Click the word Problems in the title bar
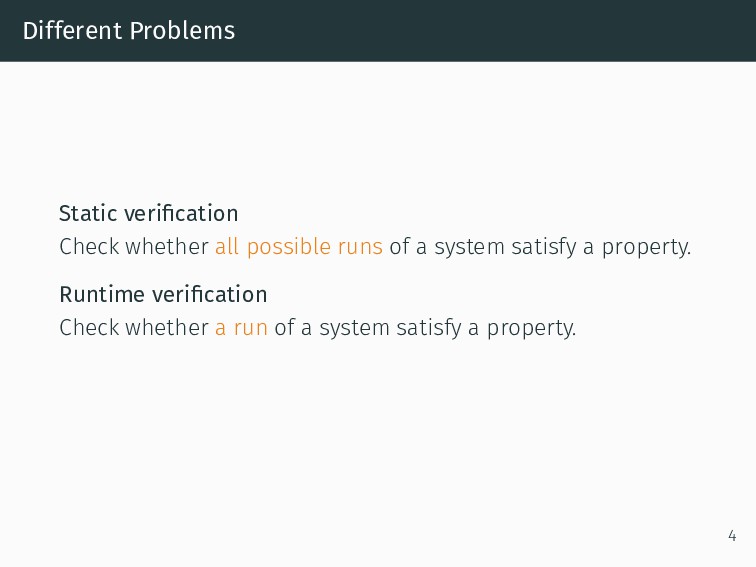The height and width of the screenshot is (567, 756). click(182, 30)
